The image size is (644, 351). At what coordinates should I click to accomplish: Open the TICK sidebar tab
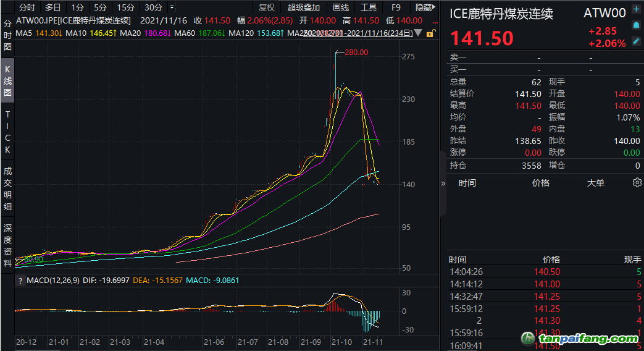pos(7,132)
